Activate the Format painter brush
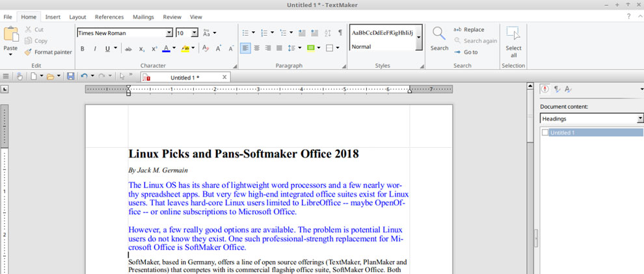The image size is (644, 274). [47, 52]
